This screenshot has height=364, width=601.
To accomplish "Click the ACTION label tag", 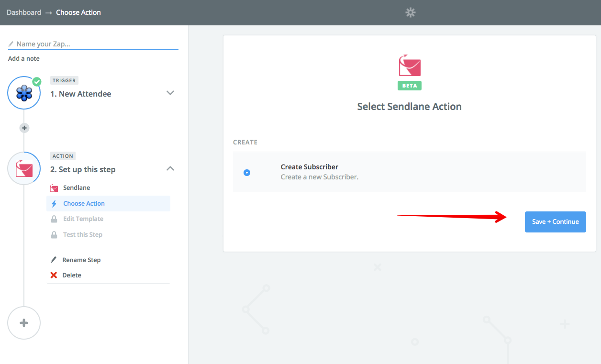I will [x=63, y=156].
